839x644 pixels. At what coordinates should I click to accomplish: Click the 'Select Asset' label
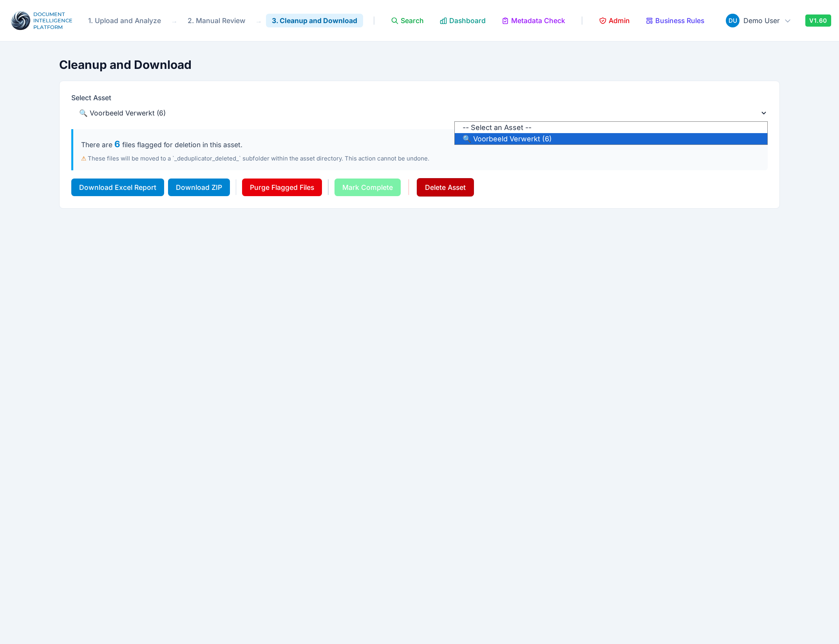tap(91, 98)
